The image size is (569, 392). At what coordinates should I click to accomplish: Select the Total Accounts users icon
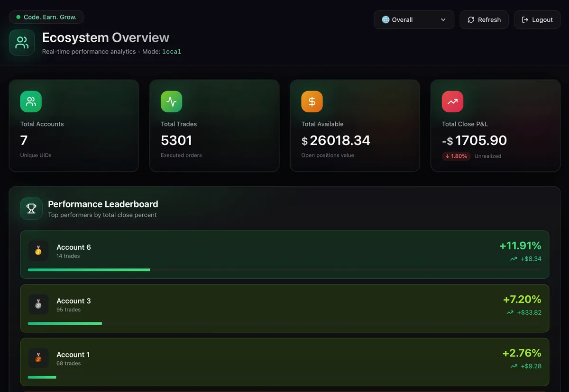pos(30,101)
